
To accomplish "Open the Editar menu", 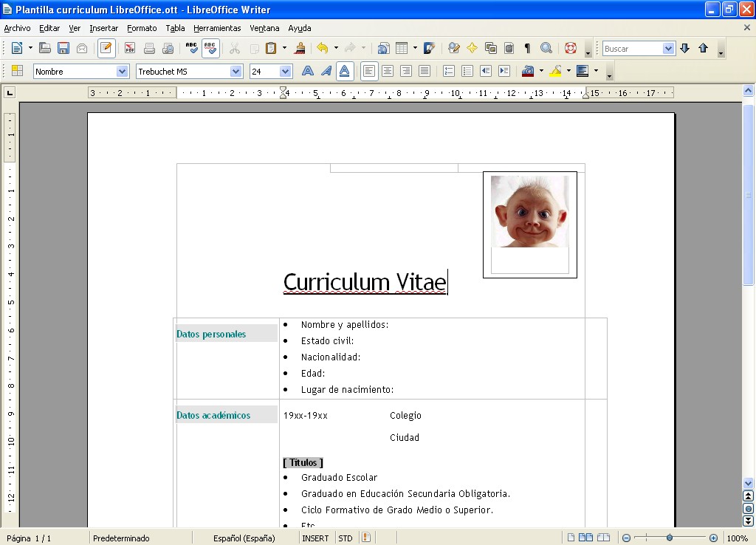I will (49, 29).
